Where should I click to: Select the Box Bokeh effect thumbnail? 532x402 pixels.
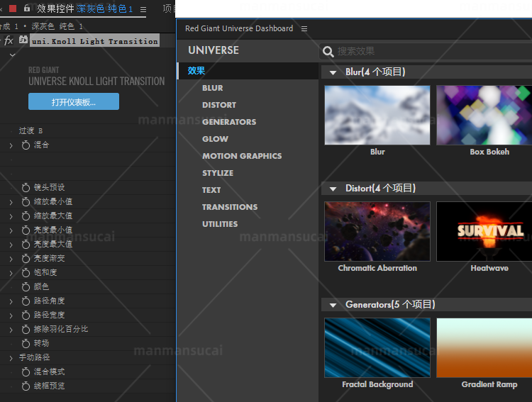click(484, 116)
